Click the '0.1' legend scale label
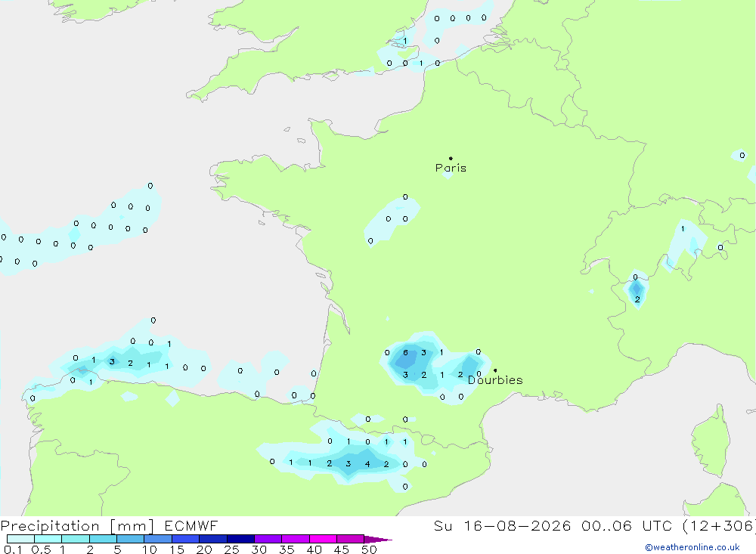 [13, 549]
